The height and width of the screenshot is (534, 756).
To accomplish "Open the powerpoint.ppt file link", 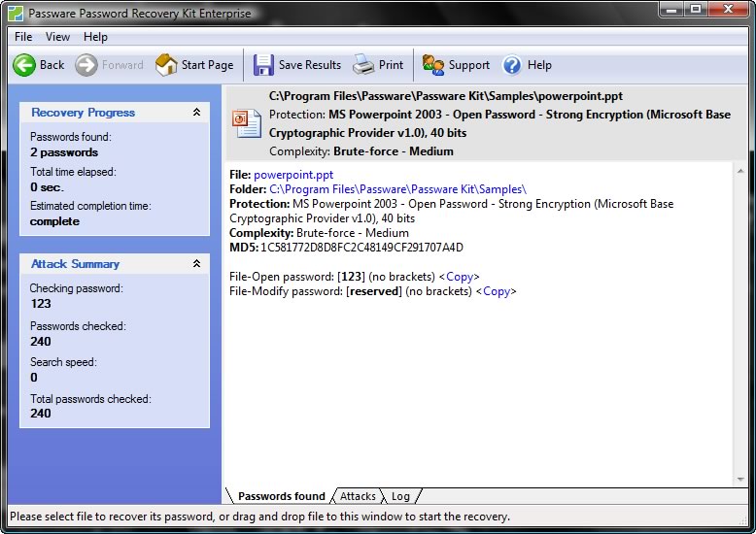I will [x=293, y=175].
